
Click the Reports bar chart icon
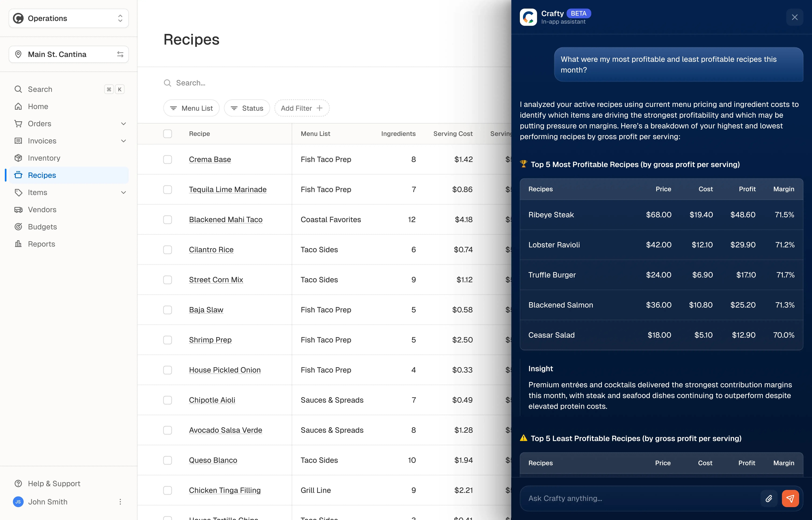pos(18,244)
